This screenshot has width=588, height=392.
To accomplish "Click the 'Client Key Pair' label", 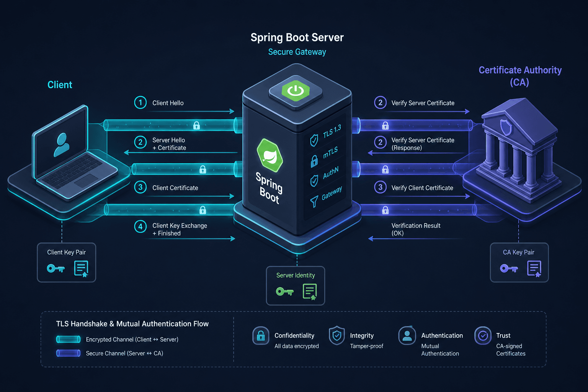I will click(67, 252).
